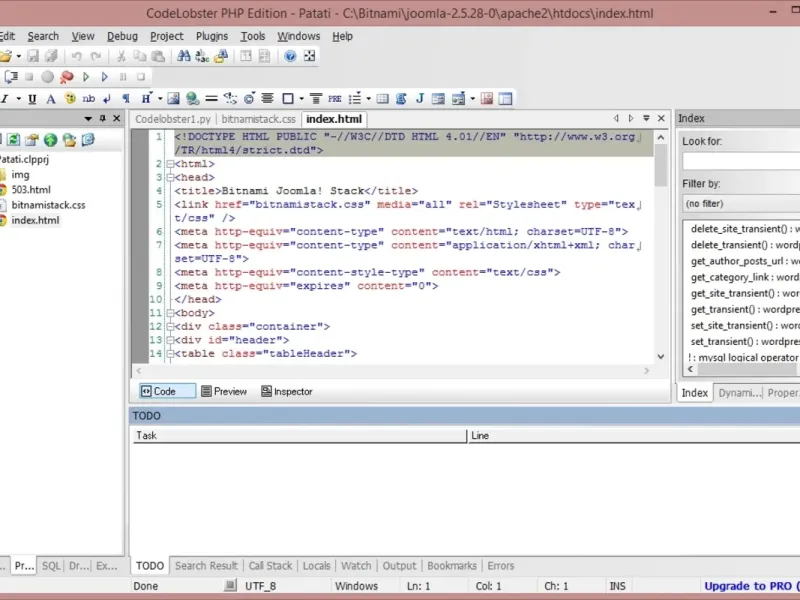The width and height of the screenshot is (800, 600).
Task: Click the Undo arrow icon
Action: coord(77,57)
